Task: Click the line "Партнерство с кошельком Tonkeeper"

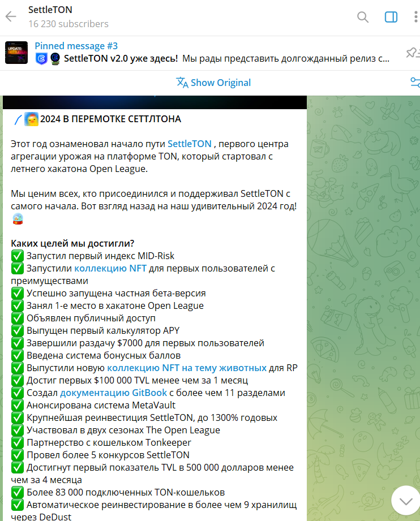Action: (x=109, y=442)
